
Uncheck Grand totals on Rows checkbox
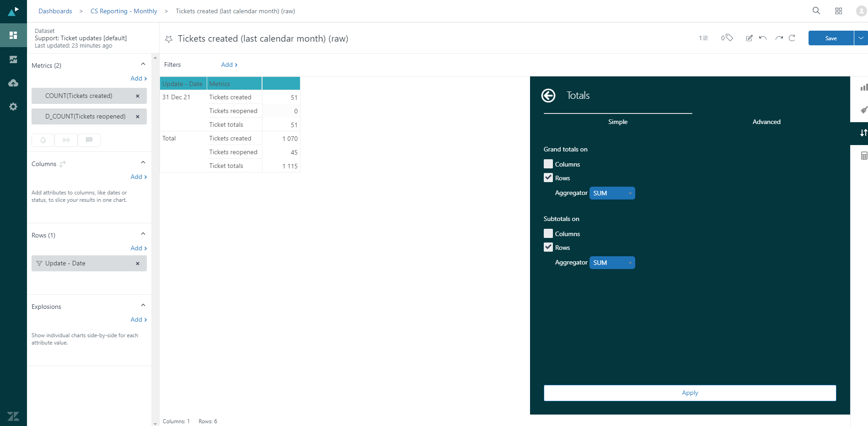(548, 178)
